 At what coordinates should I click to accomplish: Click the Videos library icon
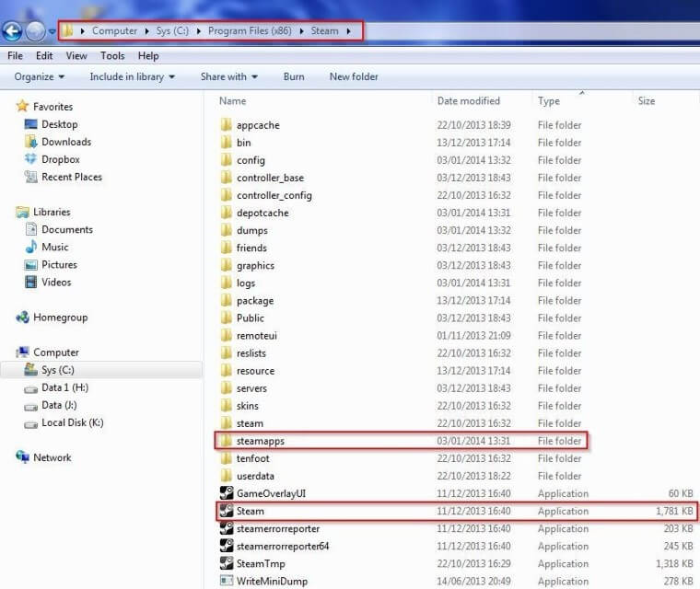click(x=30, y=282)
